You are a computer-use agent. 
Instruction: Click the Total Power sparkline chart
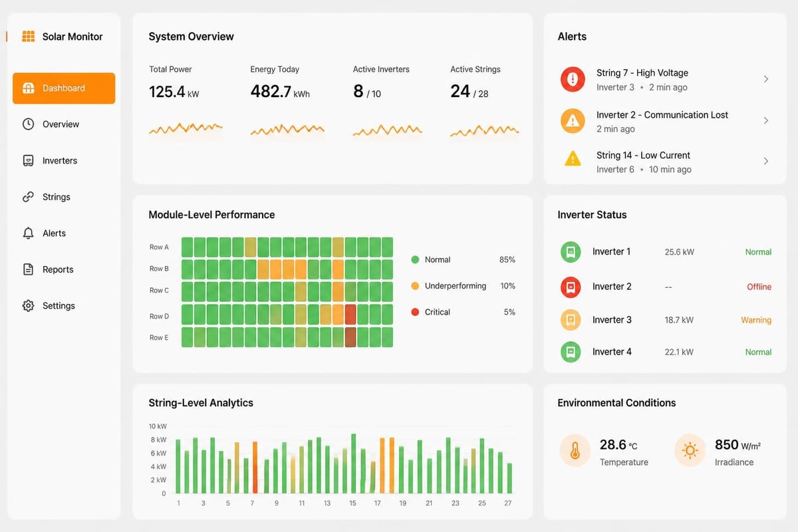click(x=186, y=129)
